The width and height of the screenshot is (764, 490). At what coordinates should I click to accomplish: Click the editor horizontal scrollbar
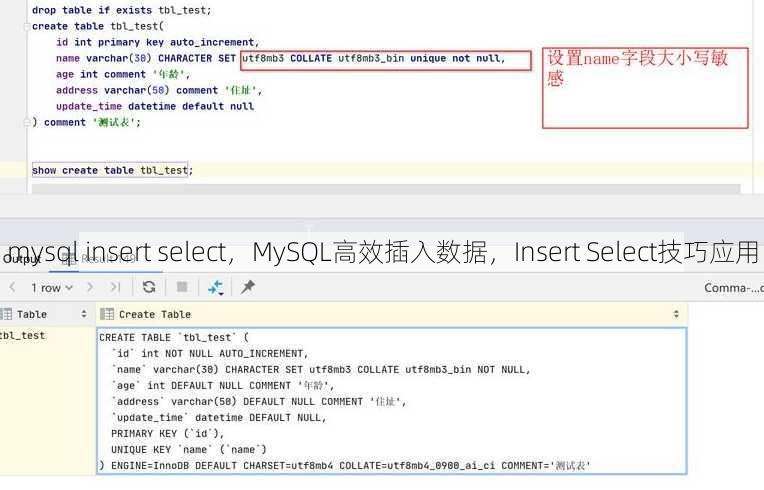[x=386, y=188]
